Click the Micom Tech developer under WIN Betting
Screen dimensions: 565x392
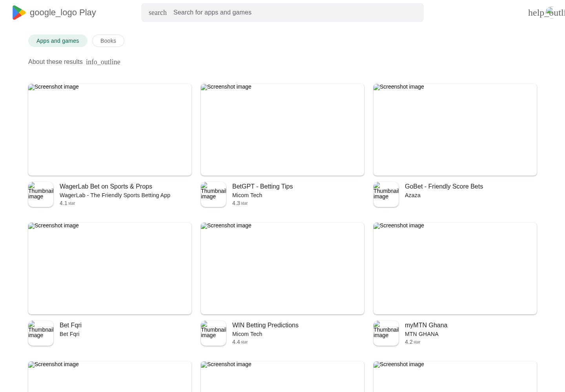click(247, 334)
